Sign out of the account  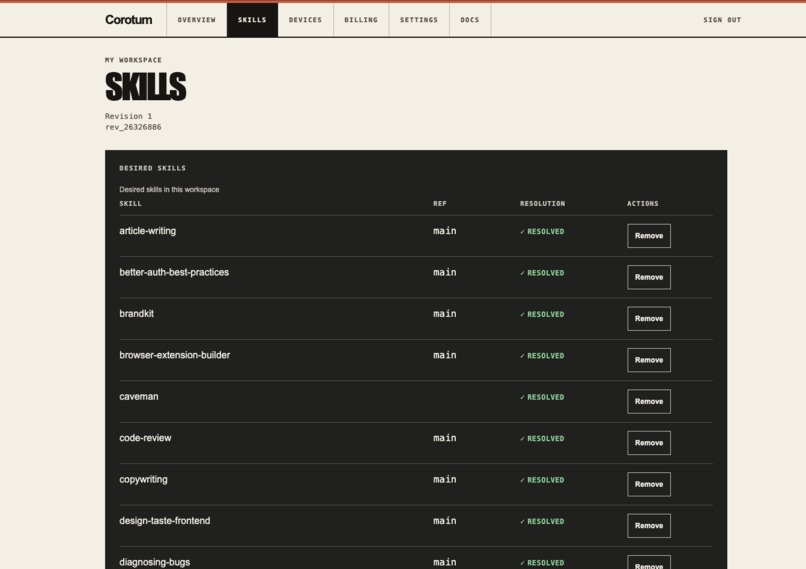click(x=722, y=20)
